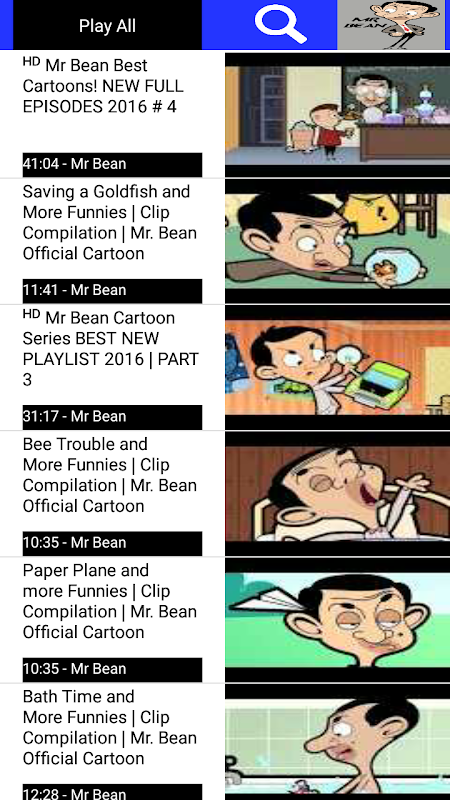Open Saving a Goldfish clip compilation title
450x800 pixels.
click(110, 222)
